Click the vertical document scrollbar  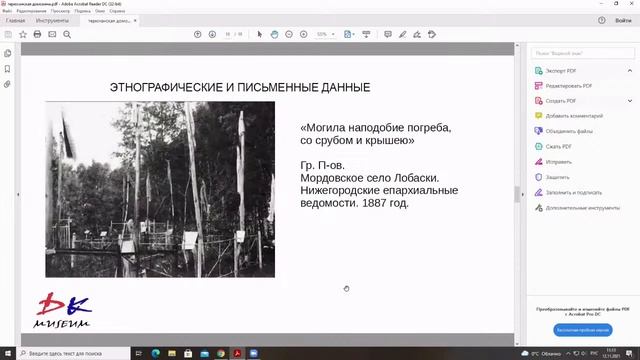coord(517,194)
